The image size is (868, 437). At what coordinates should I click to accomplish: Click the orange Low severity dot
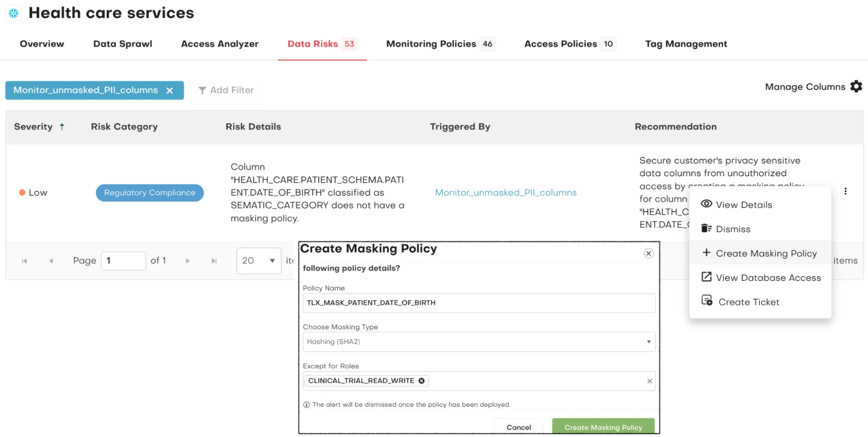(22, 192)
